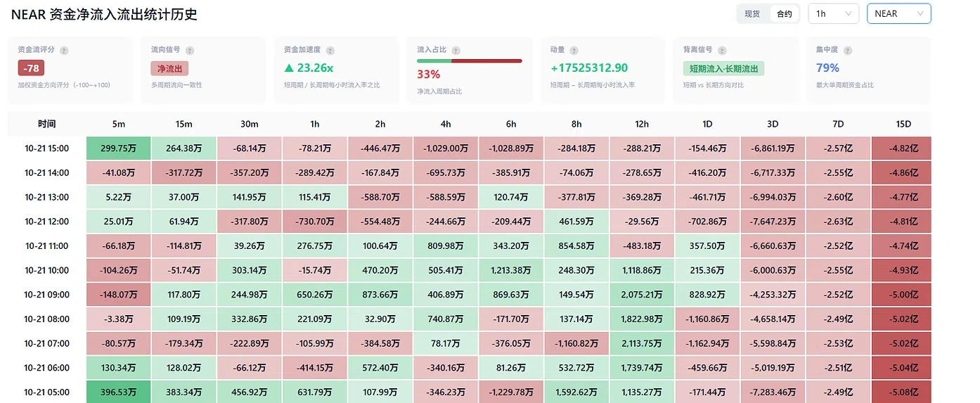980x403 pixels.
Task: Click the 396.53万 cell
Action: tap(118, 392)
